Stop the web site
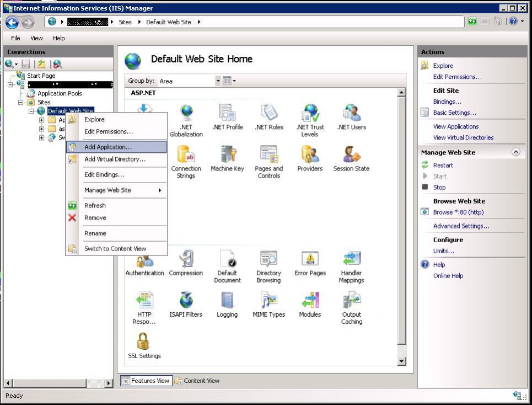 pos(439,188)
